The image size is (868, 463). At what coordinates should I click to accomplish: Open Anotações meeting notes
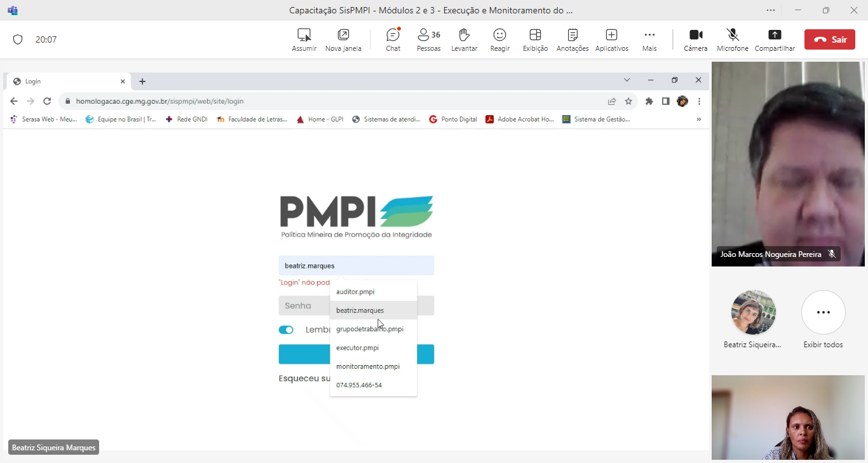click(x=573, y=39)
